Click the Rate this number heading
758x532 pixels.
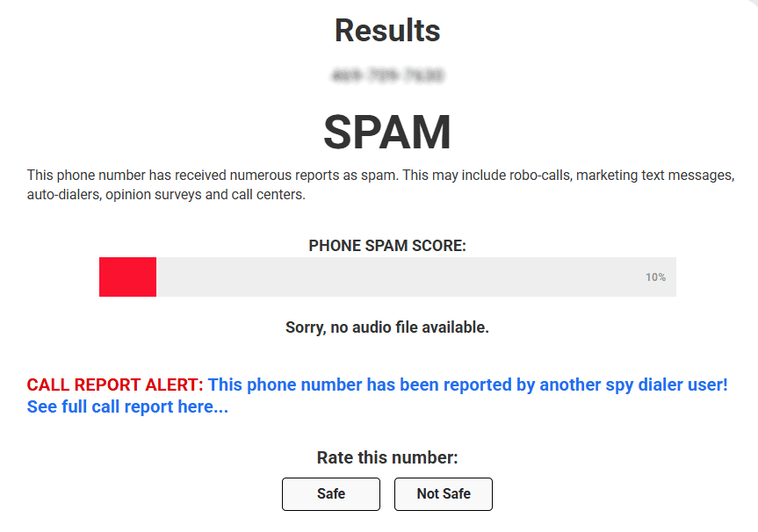386,457
